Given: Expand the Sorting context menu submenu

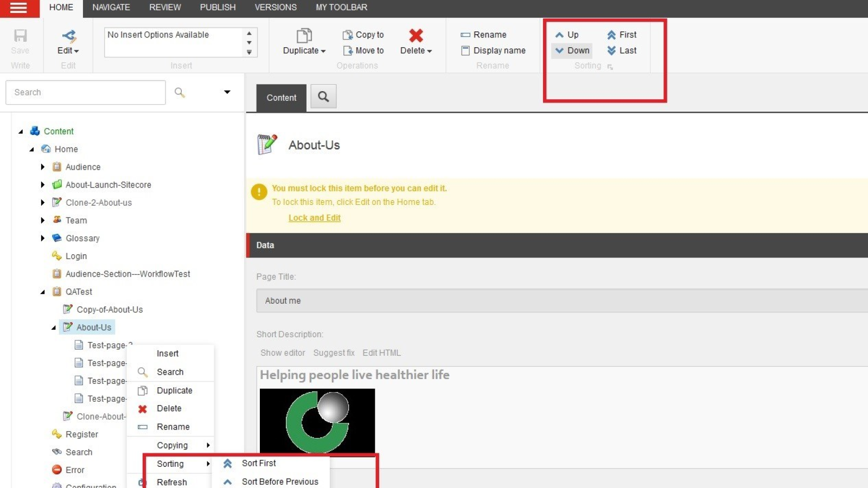Looking at the screenshot, I should [170, 464].
